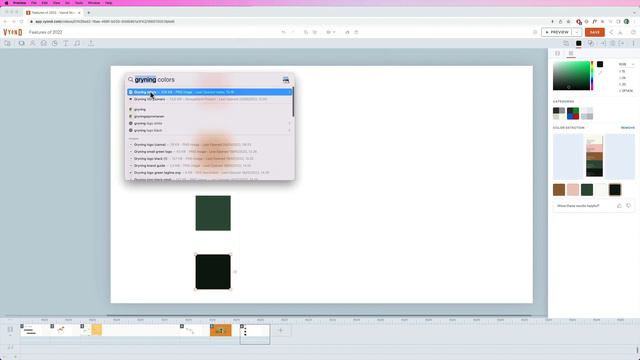Image resolution: width=640 pixels, height=360 pixels.
Task: Switch to the first tab in color panel
Action: [558, 53]
